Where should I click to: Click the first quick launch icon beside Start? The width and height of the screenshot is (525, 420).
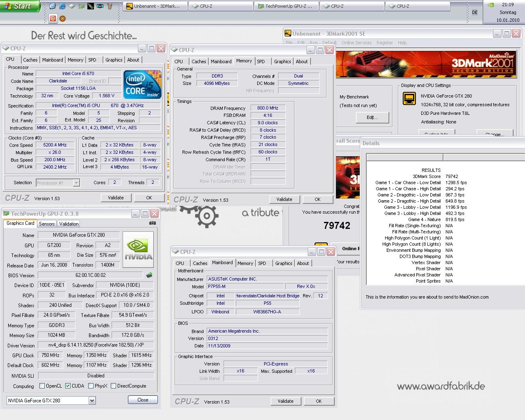(x=52, y=6)
